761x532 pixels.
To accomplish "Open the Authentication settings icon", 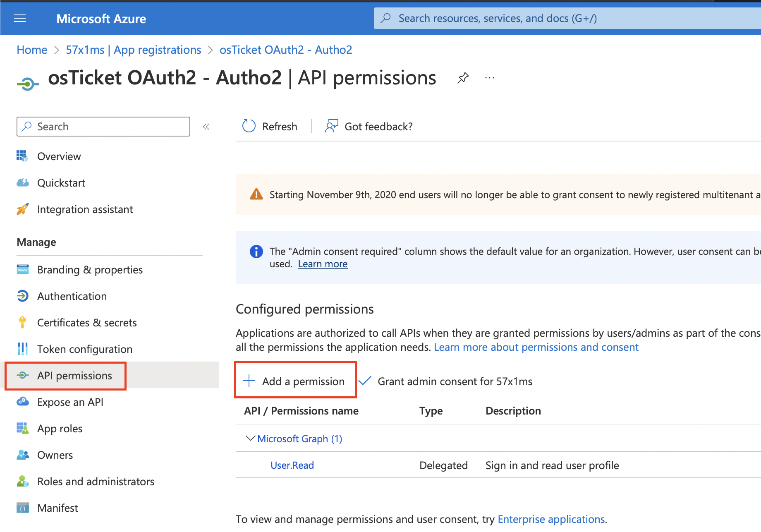I will [22, 296].
